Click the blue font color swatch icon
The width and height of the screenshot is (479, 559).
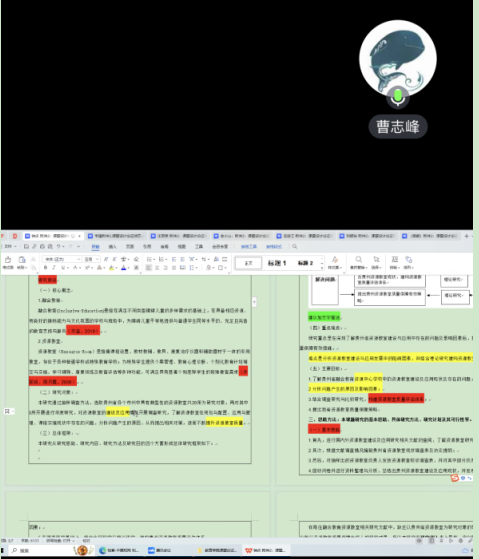[x=123, y=268]
